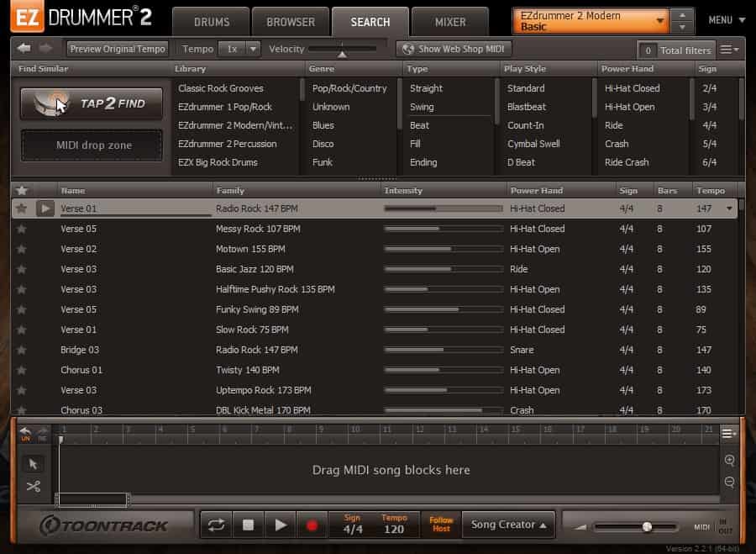The image size is (756, 554).
Task: Mark Verse 01 Radio Rock as favorite
Action: point(21,208)
